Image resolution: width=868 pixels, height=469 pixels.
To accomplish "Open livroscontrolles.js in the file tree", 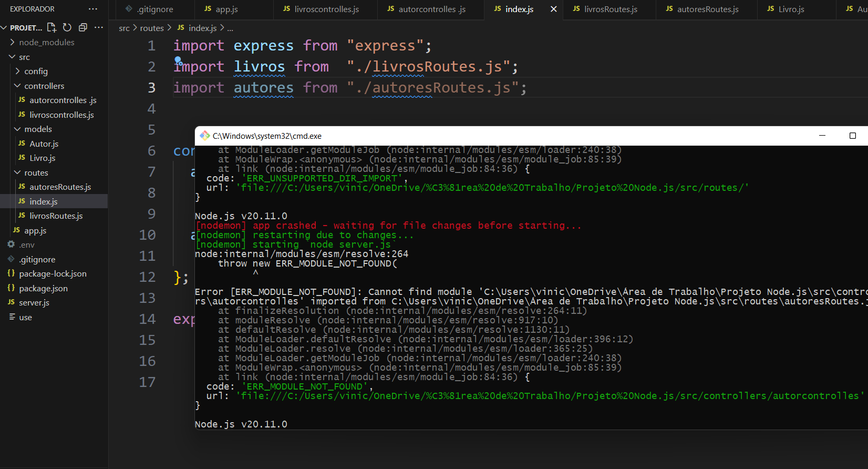I will [x=54, y=115].
